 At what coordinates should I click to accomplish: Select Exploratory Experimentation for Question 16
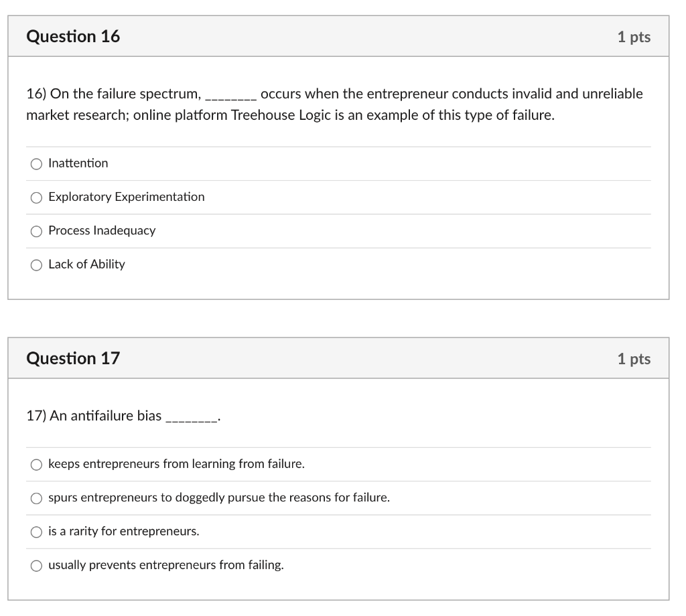coord(36,197)
